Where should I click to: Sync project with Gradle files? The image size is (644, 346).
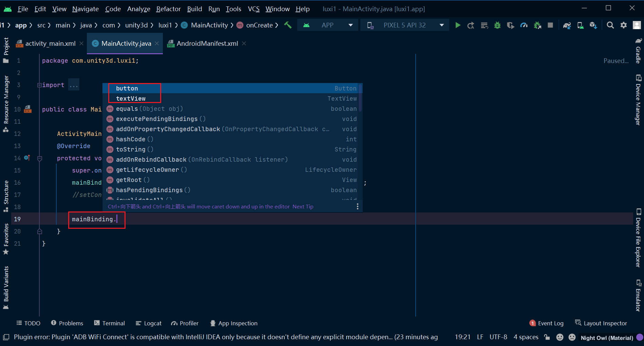coord(567,25)
